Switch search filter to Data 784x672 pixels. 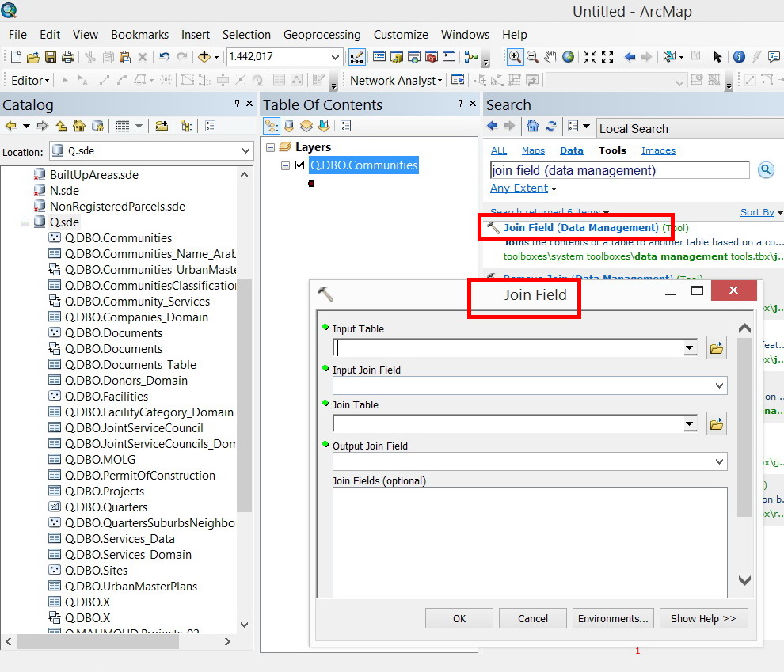click(572, 150)
